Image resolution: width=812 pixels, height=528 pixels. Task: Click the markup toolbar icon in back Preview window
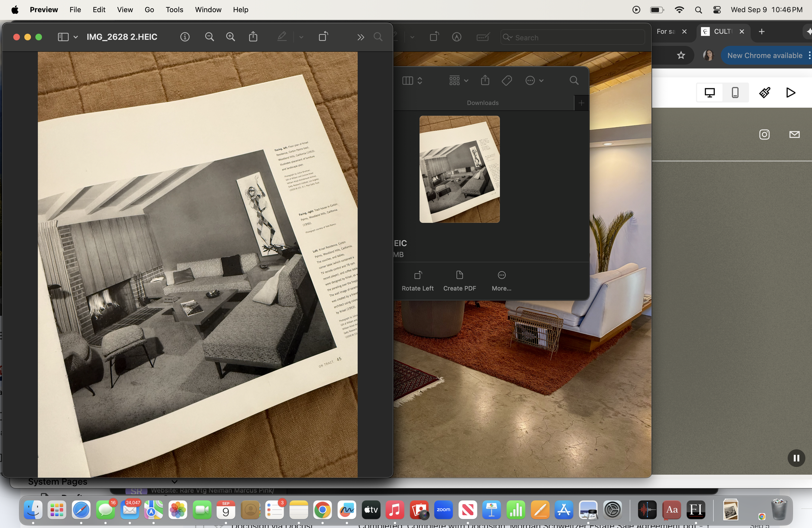click(x=457, y=37)
